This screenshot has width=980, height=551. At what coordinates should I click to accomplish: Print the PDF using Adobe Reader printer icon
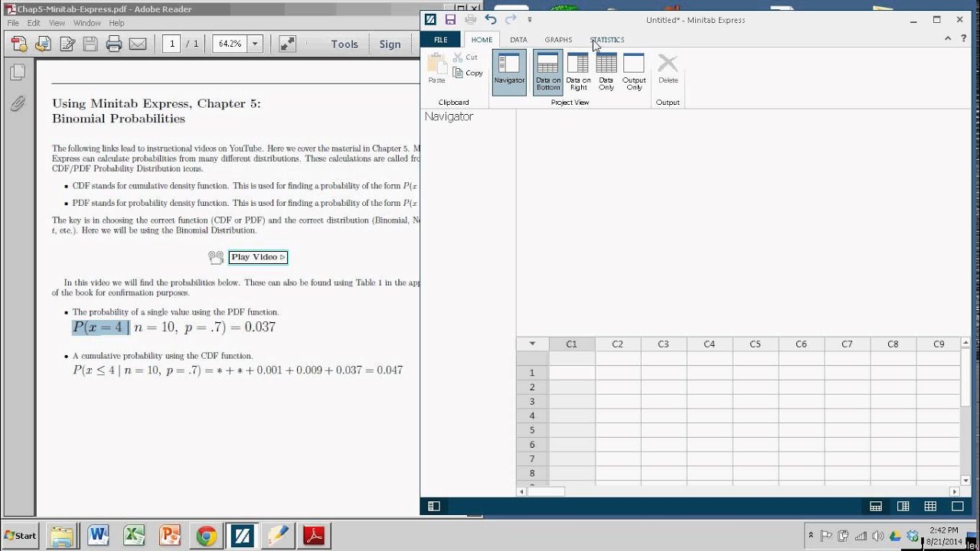pos(114,44)
